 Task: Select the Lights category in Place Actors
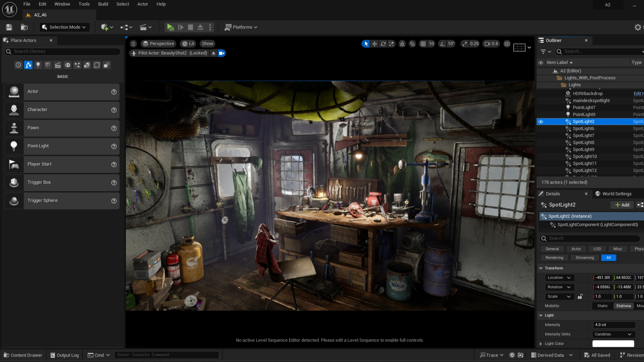coord(38,65)
